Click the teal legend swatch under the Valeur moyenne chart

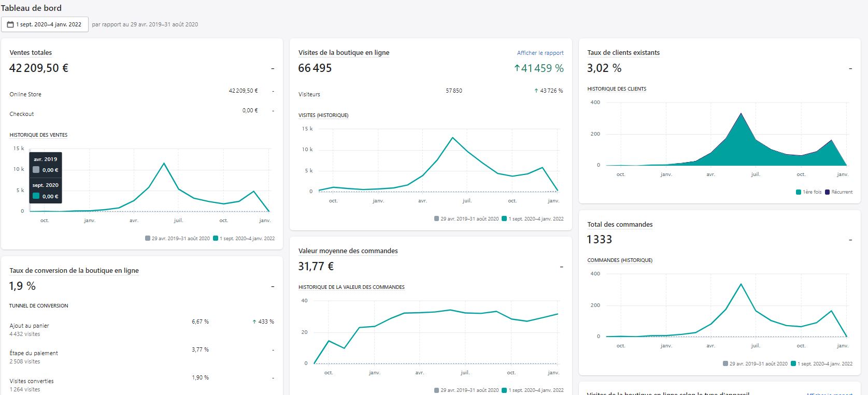(504, 390)
